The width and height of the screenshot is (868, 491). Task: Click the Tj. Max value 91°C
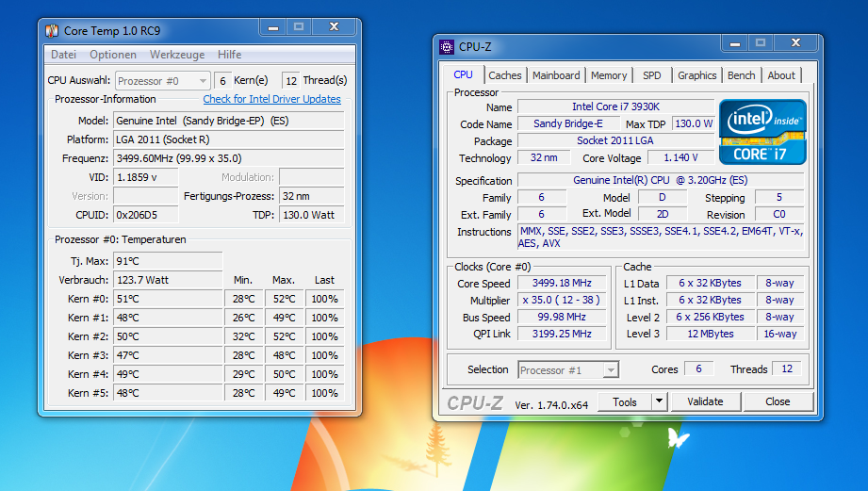tap(168, 261)
